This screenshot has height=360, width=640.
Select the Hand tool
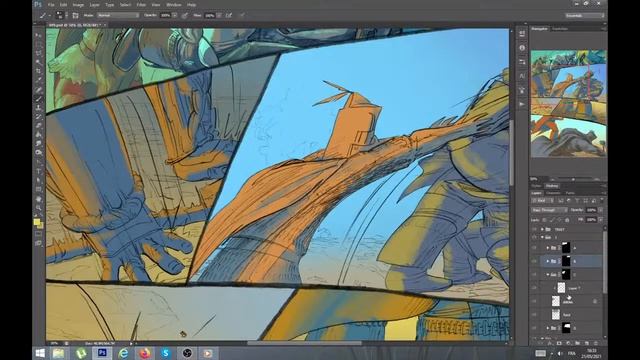coord(39,199)
